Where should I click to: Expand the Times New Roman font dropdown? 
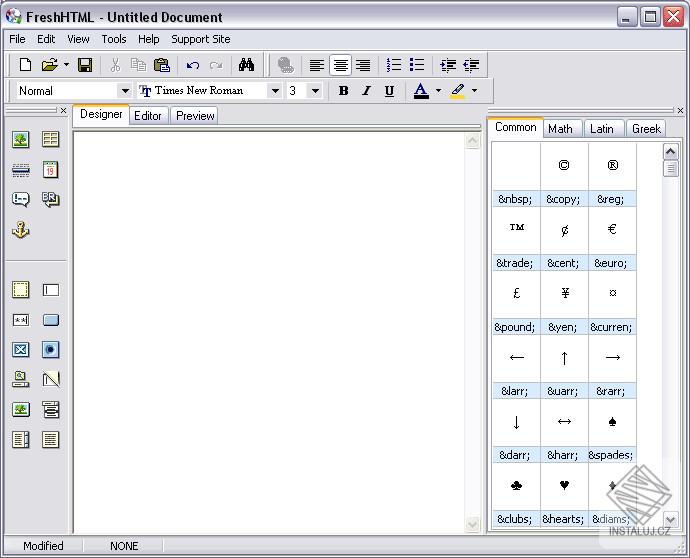[275, 91]
